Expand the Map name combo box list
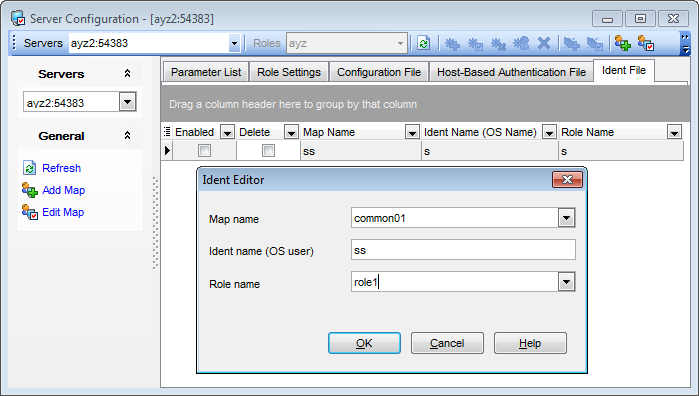The height and width of the screenshot is (396, 699). tap(566, 218)
